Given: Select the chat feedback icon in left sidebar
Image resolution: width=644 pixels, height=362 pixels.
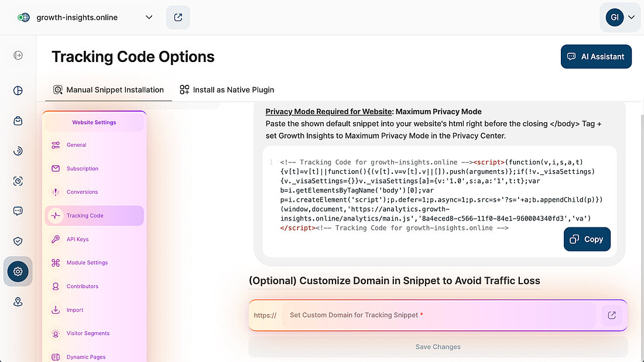Looking at the screenshot, I should (18, 211).
